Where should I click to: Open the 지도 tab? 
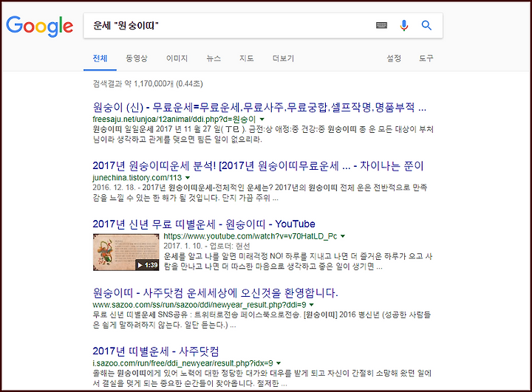point(246,58)
